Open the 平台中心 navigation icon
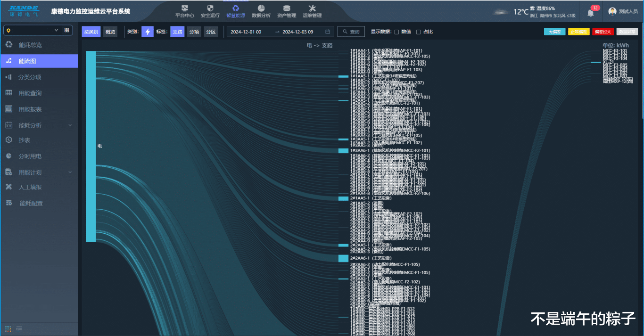This screenshot has width=644, height=336. click(184, 8)
